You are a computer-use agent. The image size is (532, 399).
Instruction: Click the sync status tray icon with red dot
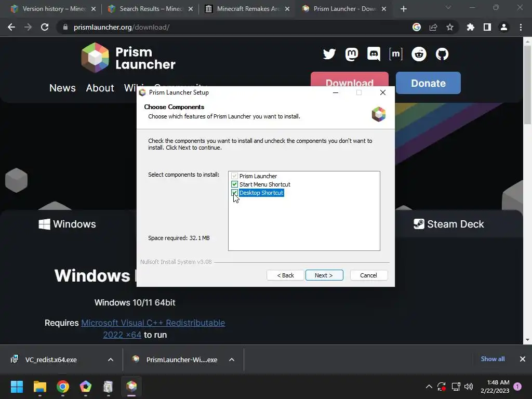click(x=442, y=387)
